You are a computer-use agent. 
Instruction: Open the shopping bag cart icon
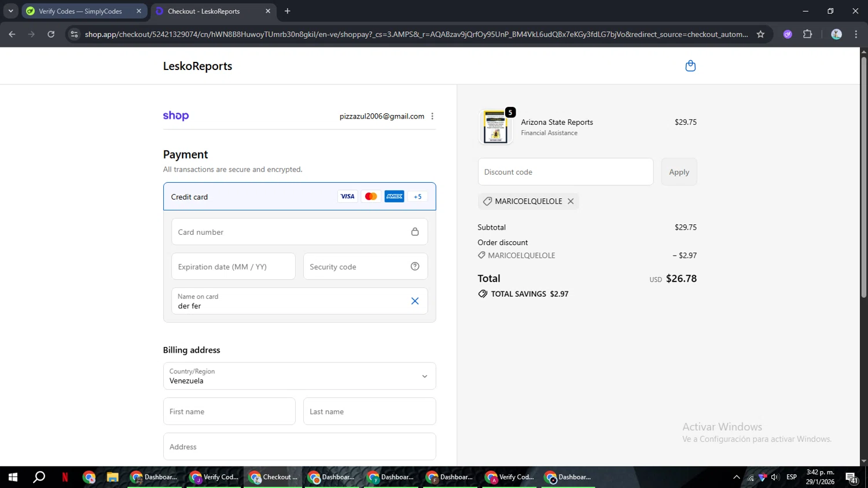[690, 66]
